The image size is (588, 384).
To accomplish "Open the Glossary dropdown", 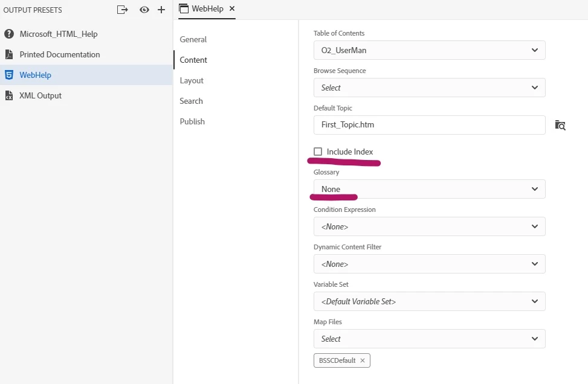I will 429,189.
